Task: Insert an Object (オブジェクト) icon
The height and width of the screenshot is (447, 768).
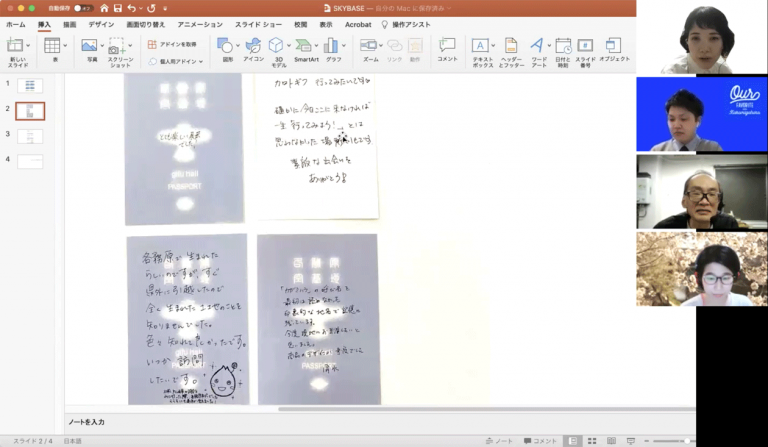Action: 613,45
